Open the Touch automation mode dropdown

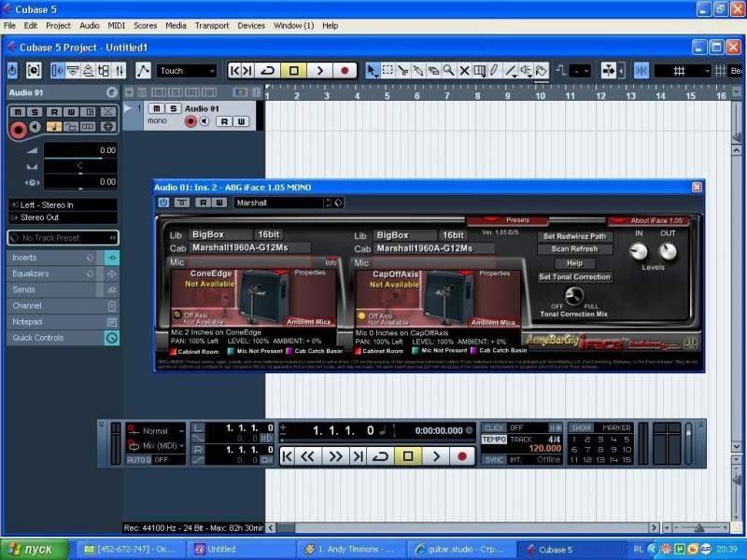[x=186, y=70]
